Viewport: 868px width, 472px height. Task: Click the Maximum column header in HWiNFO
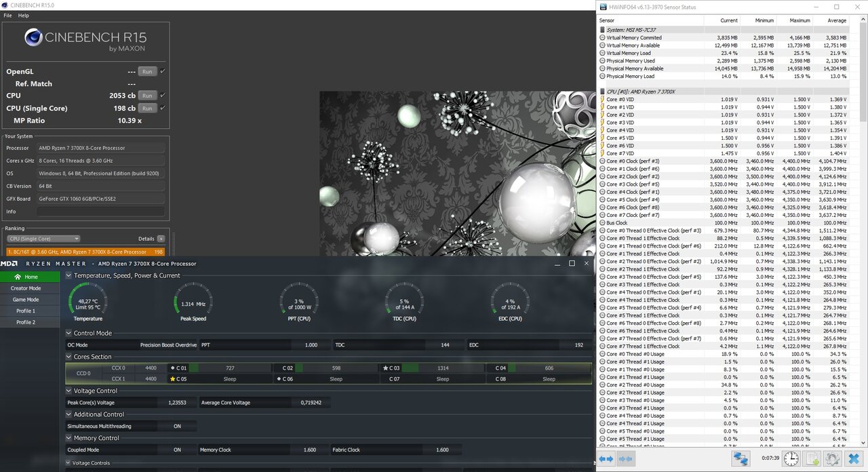tap(799, 20)
